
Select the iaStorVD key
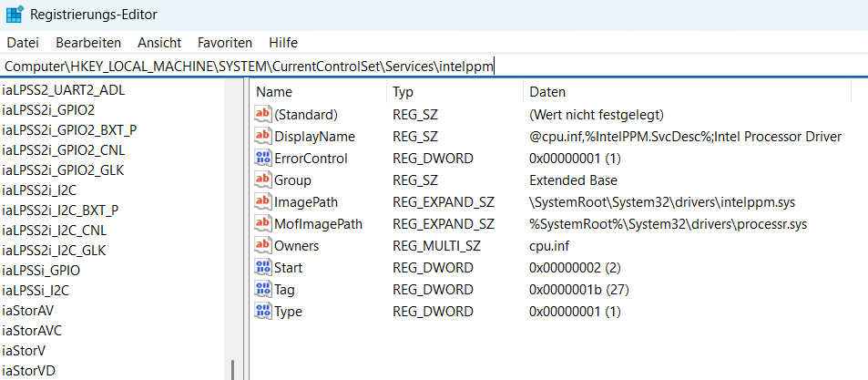tap(29, 371)
